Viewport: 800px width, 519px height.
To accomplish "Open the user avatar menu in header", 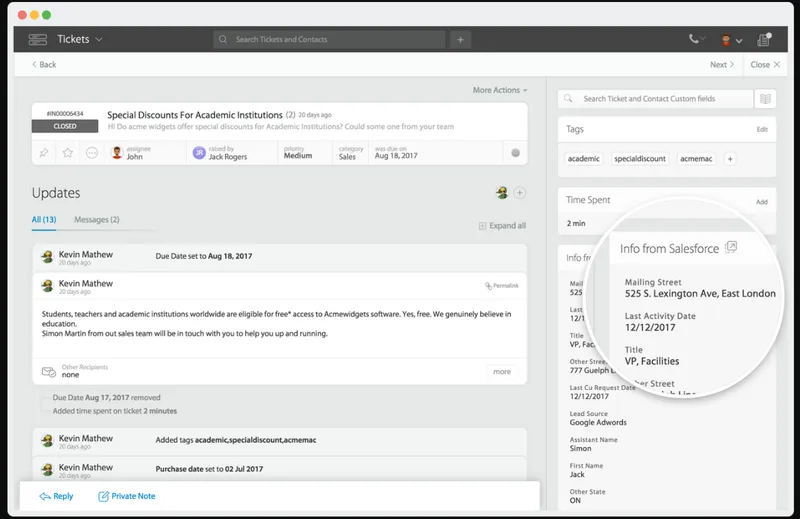I will coord(731,40).
